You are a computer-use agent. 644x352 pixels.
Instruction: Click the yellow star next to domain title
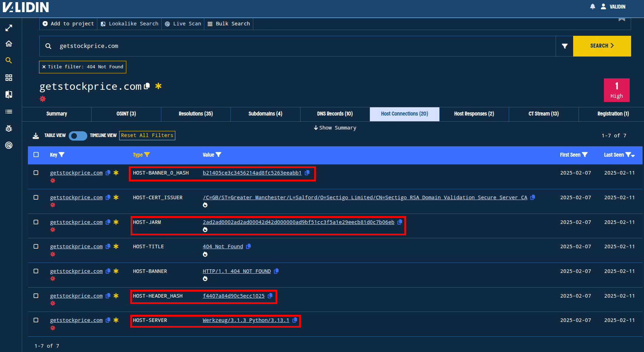[158, 86]
